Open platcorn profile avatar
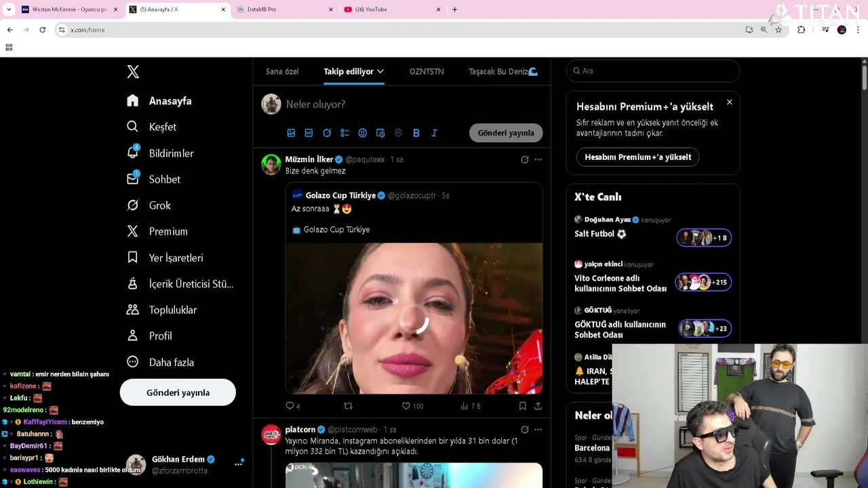The image size is (868, 488). pyautogui.click(x=271, y=434)
